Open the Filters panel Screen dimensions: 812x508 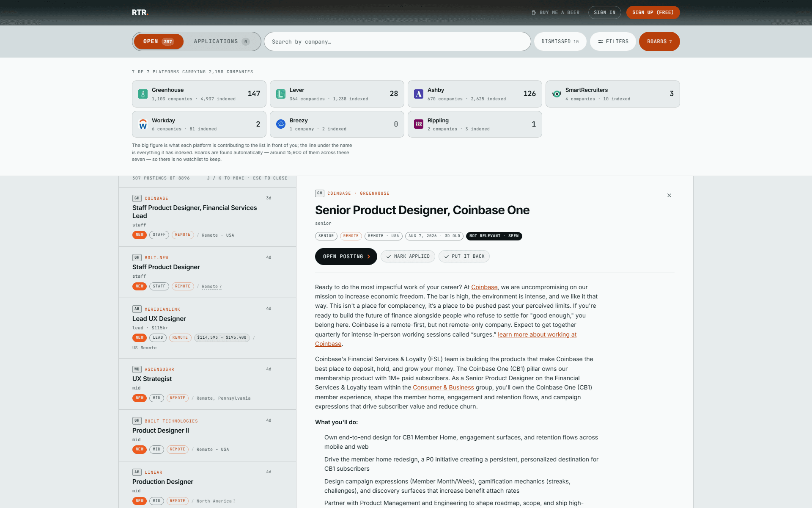point(613,41)
